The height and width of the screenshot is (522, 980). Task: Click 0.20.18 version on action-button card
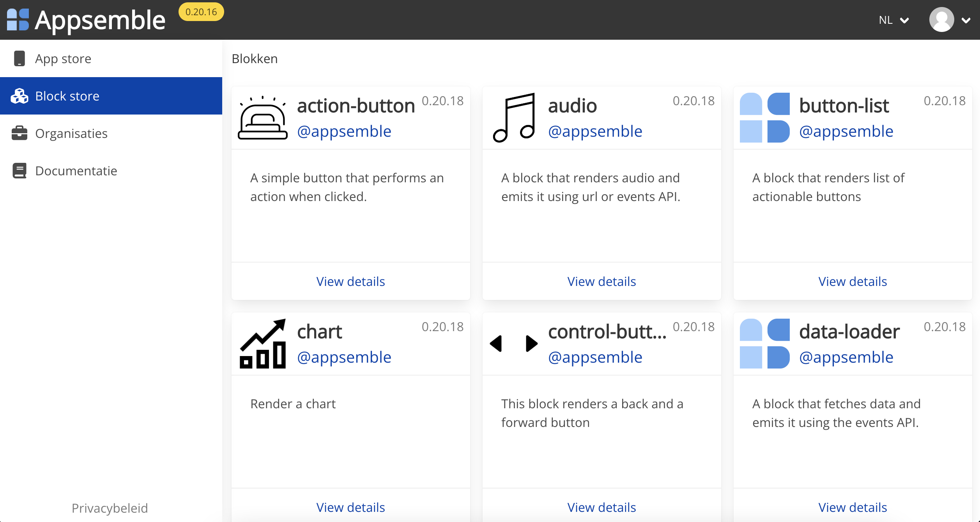coord(442,101)
